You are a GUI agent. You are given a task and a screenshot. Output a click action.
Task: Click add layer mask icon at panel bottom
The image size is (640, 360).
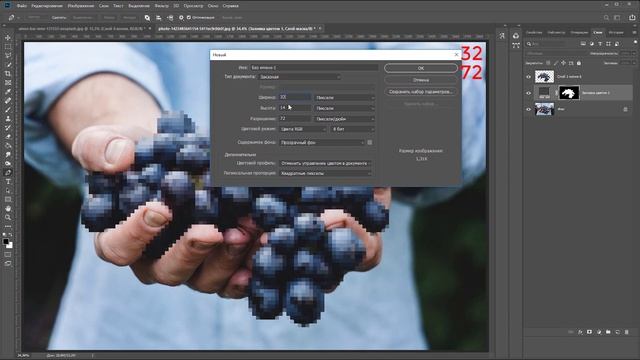point(589,332)
